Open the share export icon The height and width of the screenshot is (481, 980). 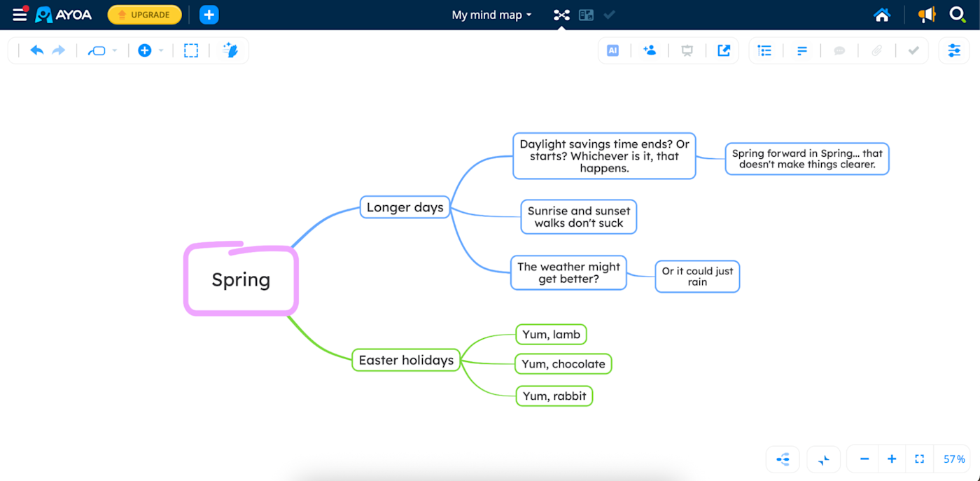(x=724, y=50)
